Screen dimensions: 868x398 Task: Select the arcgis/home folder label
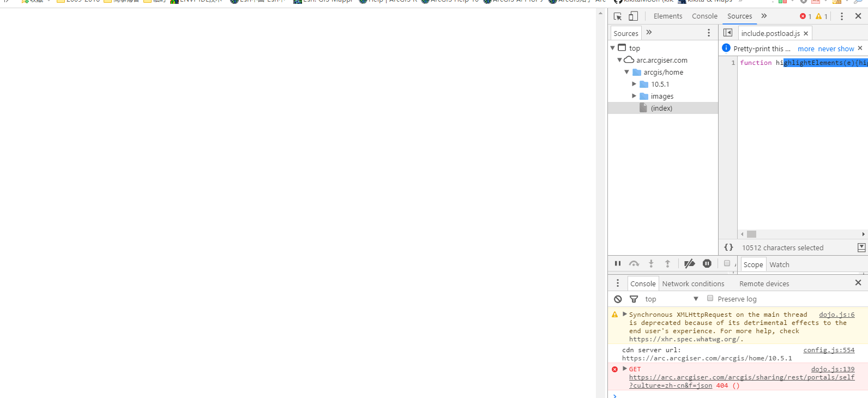coord(663,72)
